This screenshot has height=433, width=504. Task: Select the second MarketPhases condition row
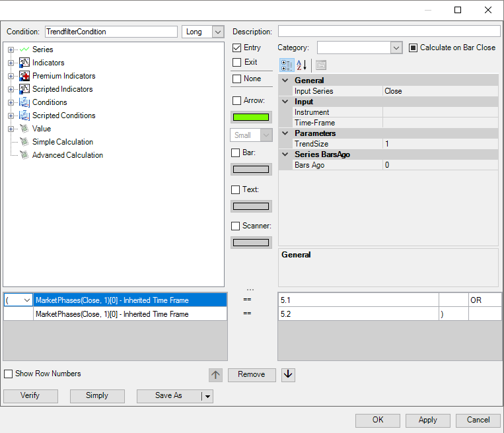tap(130, 314)
